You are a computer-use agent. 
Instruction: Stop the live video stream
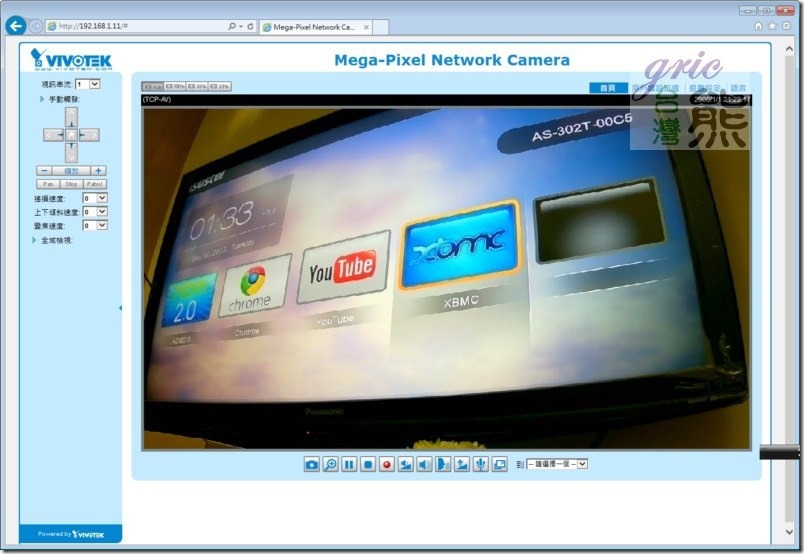pyautogui.click(x=368, y=464)
